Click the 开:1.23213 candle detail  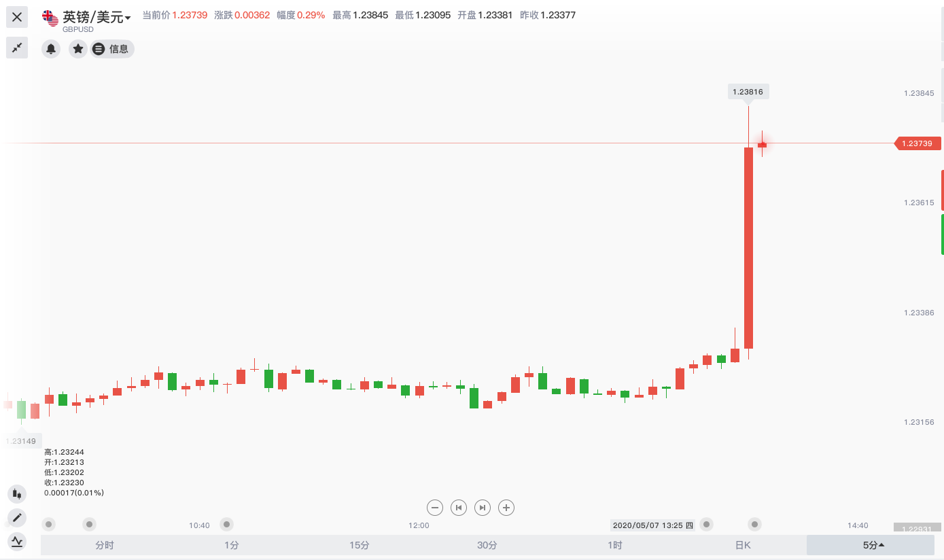click(64, 462)
